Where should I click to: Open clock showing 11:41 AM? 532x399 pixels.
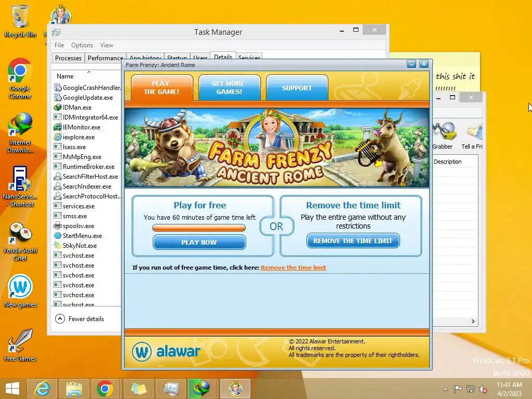[509, 389]
